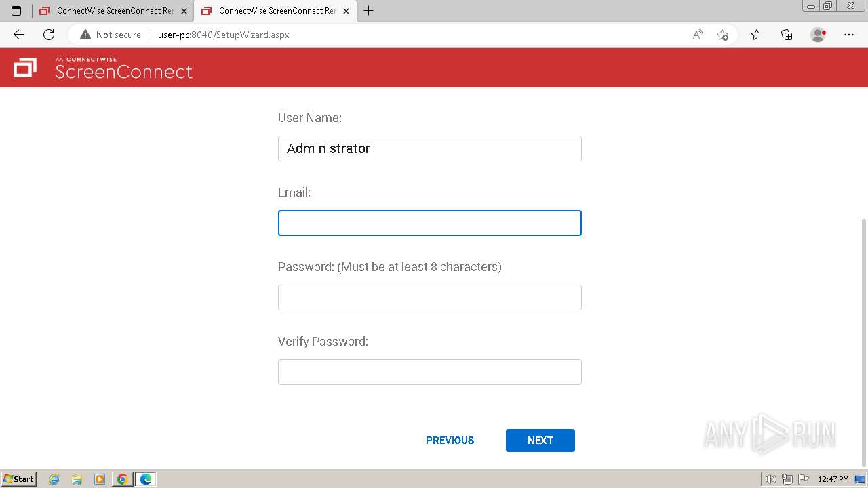Click the Show desktop icon in system tray
868x488 pixels.
[861, 479]
